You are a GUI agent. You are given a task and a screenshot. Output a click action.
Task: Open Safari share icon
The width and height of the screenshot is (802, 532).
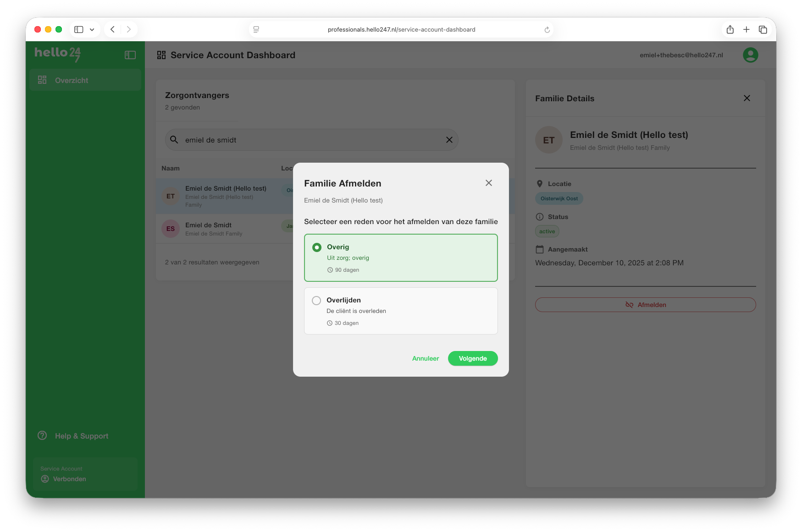(x=730, y=30)
